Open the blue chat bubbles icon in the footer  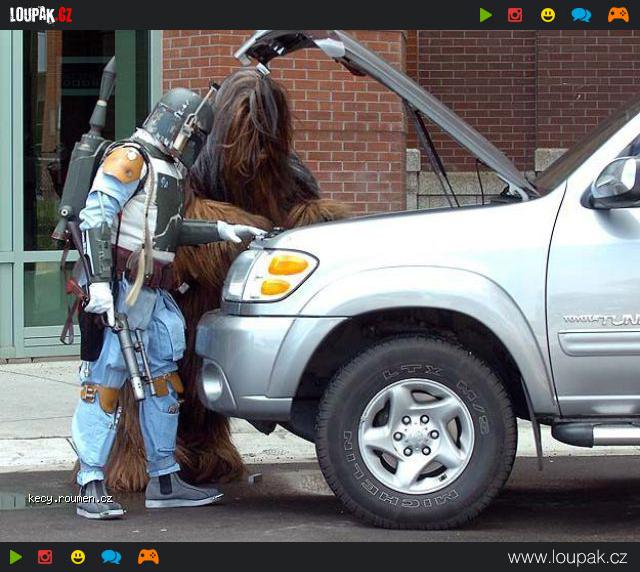[x=111, y=557]
